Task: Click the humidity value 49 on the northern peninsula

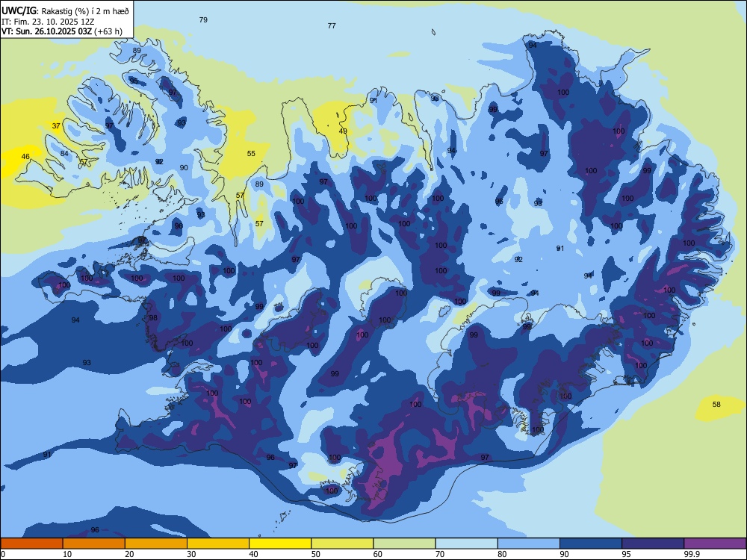Action: tap(343, 131)
